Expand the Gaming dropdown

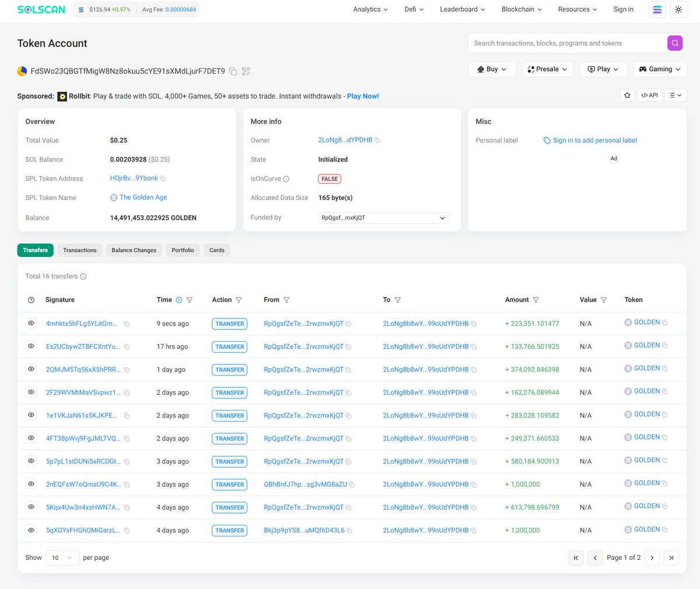pyautogui.click(x=660, y=69)
